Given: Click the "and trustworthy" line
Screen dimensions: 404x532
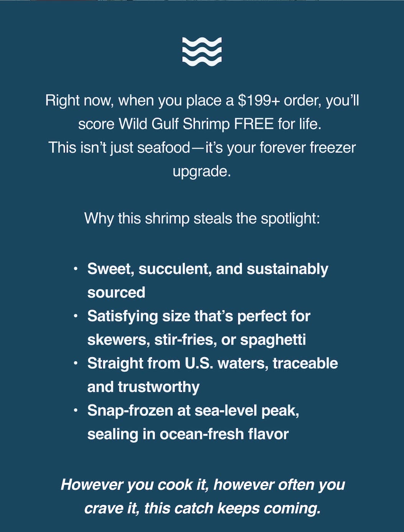Looking at the screenshot, I should (x=143, y=387).
